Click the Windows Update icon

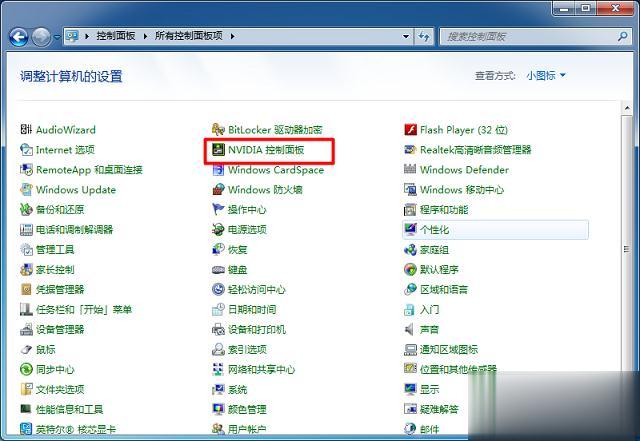(27, 190)
